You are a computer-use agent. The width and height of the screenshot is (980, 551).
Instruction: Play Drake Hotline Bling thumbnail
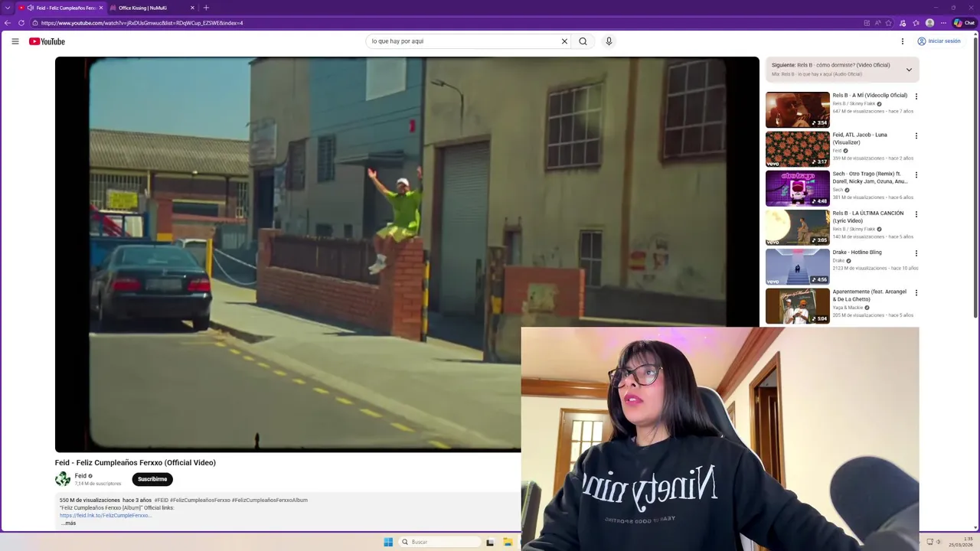pos(797,266)
